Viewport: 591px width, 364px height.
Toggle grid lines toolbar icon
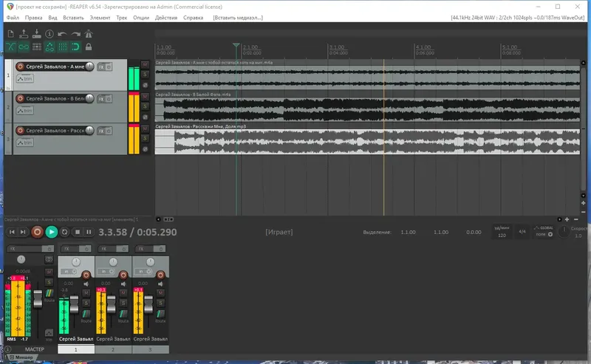pos(63,47)
